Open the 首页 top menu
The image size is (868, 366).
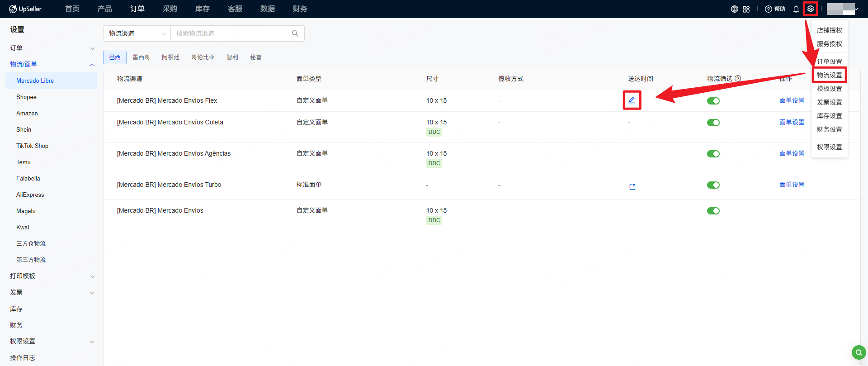click(x=72, y=9)
